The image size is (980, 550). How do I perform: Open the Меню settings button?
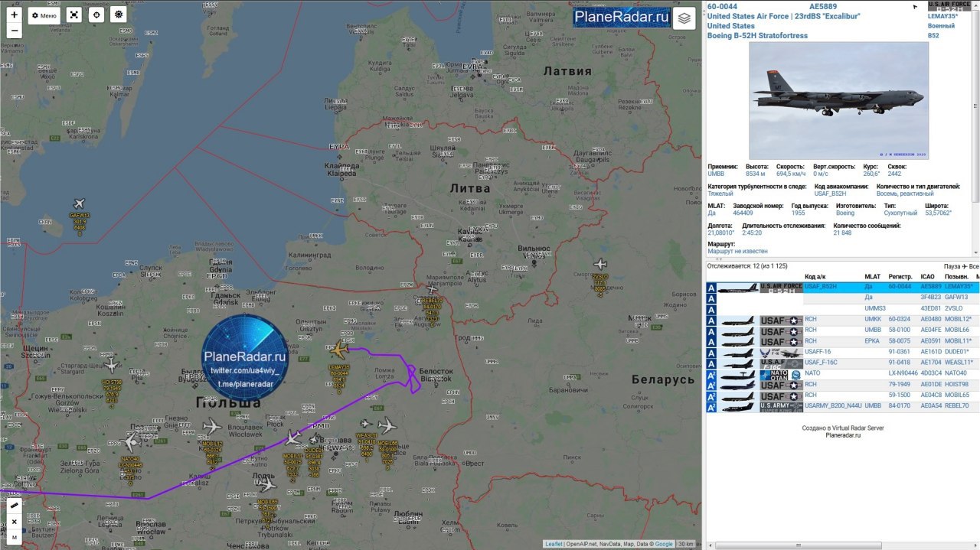[x=44, y=15]
